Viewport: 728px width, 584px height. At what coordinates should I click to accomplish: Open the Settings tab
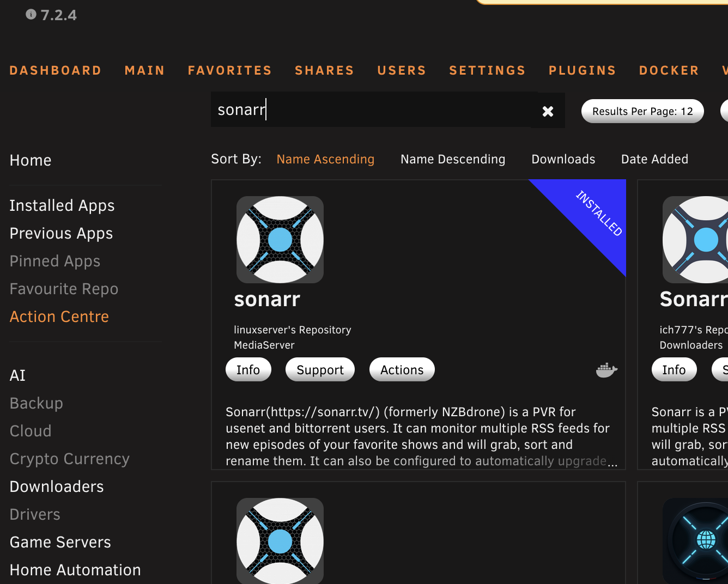click(x=487, y=70)
